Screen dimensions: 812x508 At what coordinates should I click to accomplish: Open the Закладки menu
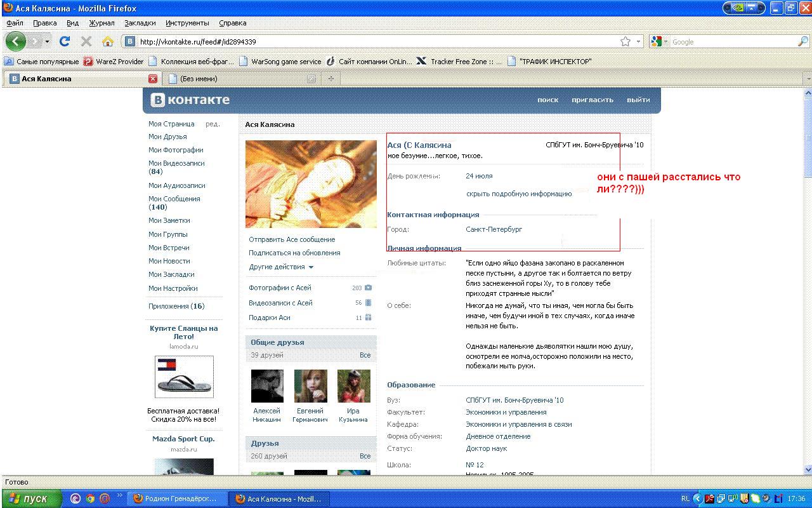(140, 23)
